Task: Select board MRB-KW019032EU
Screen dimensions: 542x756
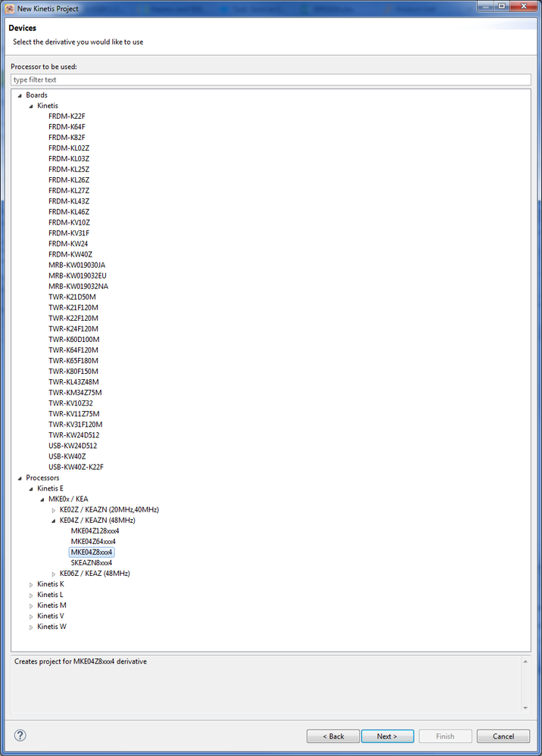Action: [x=78, y=275]
